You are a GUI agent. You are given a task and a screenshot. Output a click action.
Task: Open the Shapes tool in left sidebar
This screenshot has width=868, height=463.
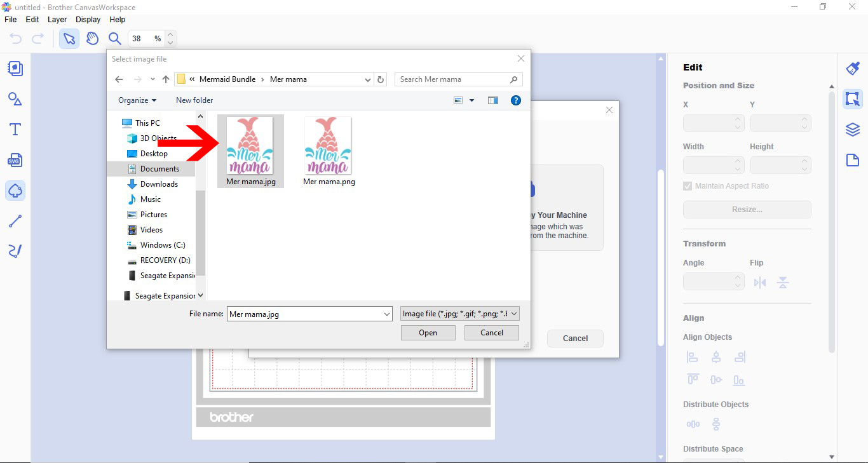tap(15, 99)
